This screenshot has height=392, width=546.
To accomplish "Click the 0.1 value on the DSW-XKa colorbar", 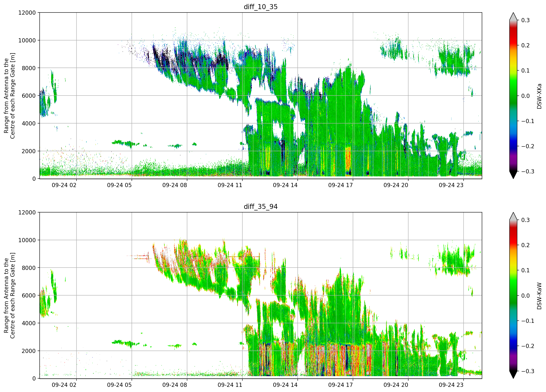I will coord(526,71).
